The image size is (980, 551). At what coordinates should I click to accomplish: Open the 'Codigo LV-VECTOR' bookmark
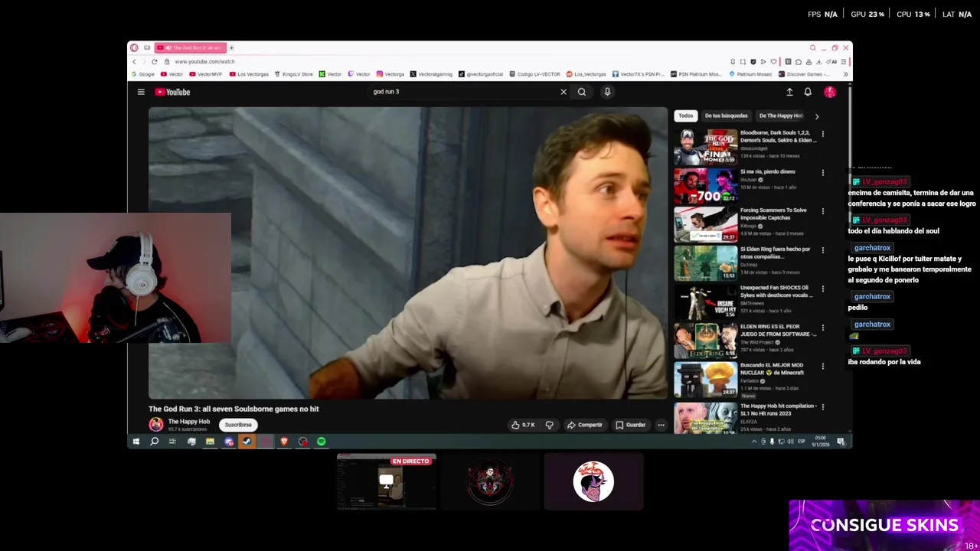coord(534,74)
